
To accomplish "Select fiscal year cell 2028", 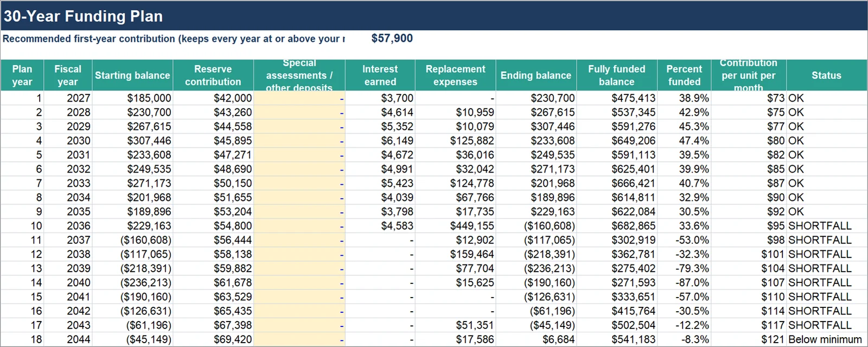I will tap(68, 112).
